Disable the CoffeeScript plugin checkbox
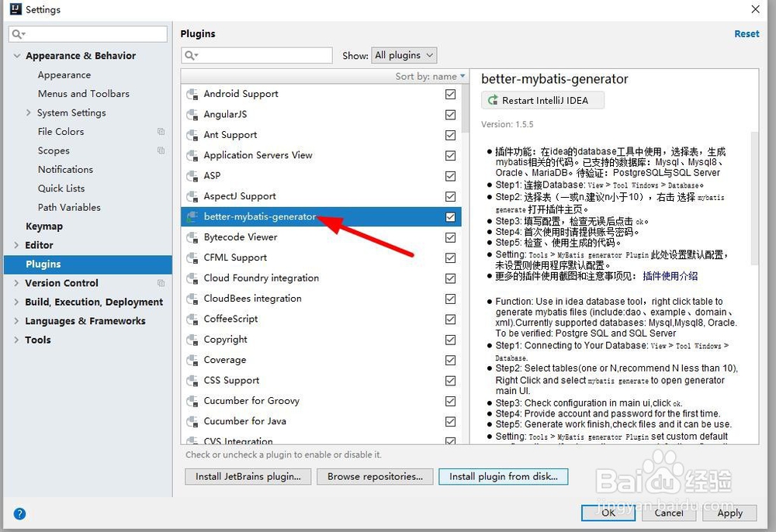The width and height of the screenshot is (776, 532). (450, 320)
